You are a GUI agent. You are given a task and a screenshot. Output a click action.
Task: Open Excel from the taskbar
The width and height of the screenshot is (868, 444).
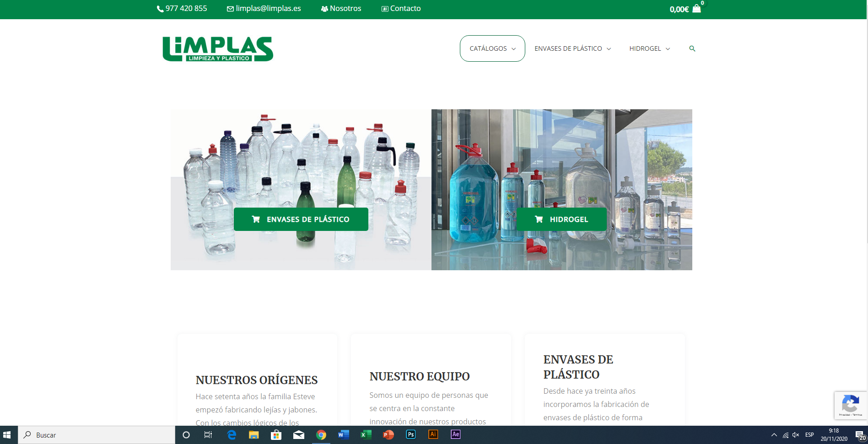(x=366, y=434)
